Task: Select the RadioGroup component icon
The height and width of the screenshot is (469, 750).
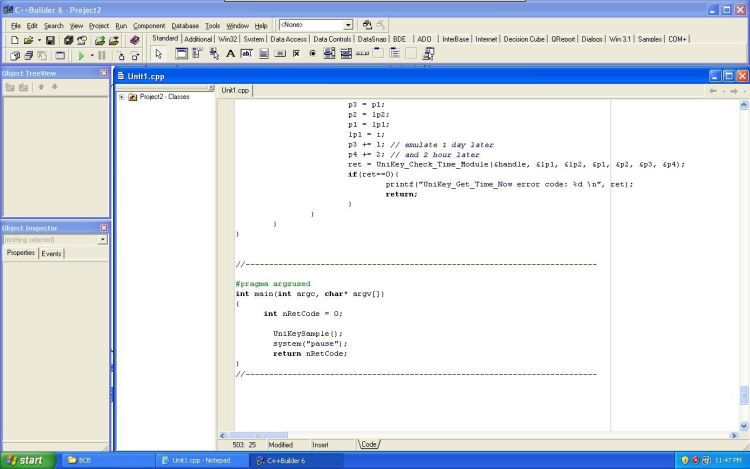Action: point(395,54)
